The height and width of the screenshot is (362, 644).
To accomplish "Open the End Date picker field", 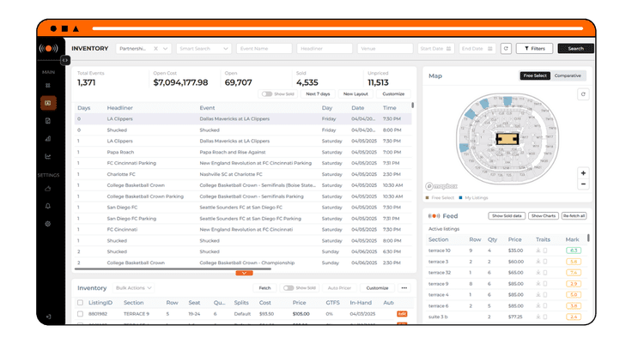I will click(x=477, y=48).
